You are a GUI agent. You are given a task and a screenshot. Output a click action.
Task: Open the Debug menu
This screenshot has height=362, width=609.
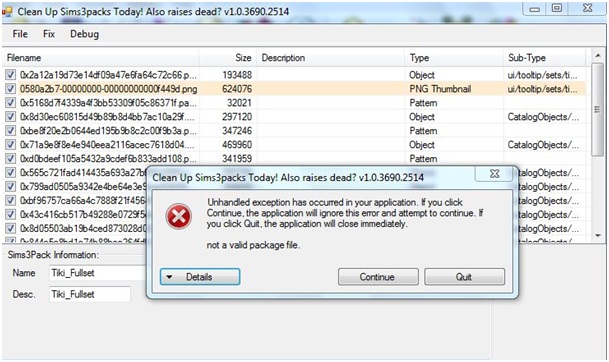pos(84,34)
